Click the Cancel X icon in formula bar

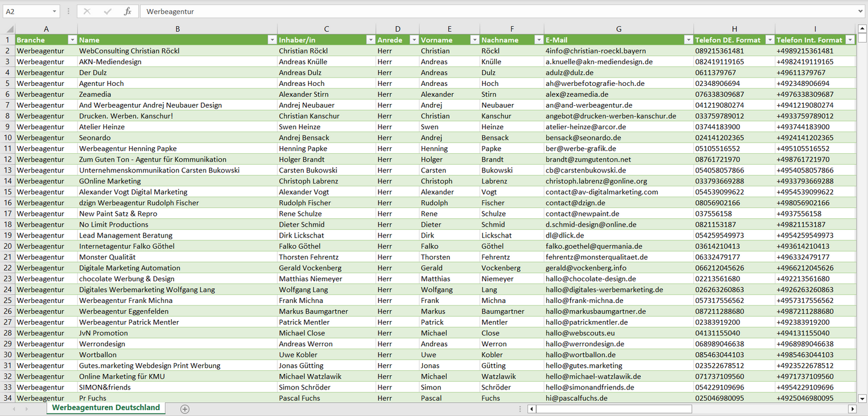[x=87, y=11]
